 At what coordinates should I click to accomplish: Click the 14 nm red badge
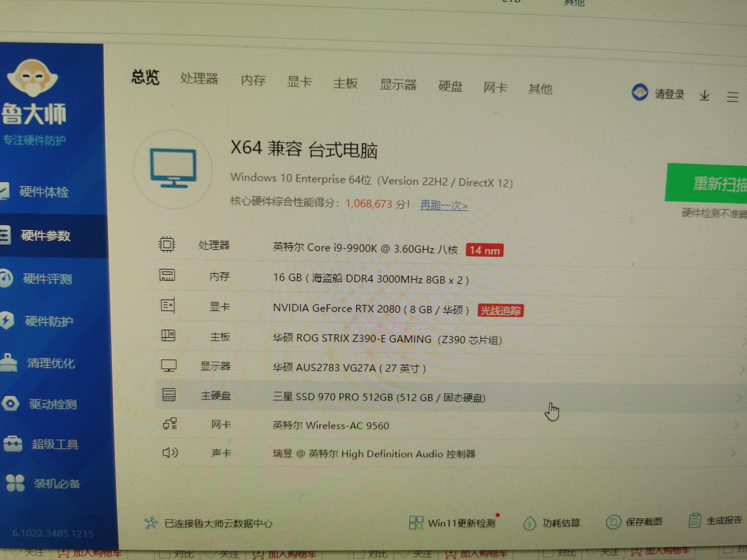tap(485, 250)
